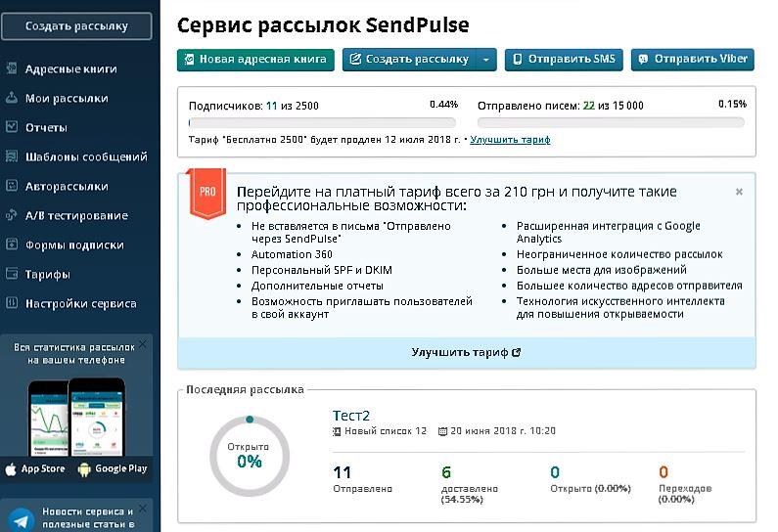778x532 pixels.
Task: Open A/B тестирование section
Action: (x=76, y=216)
